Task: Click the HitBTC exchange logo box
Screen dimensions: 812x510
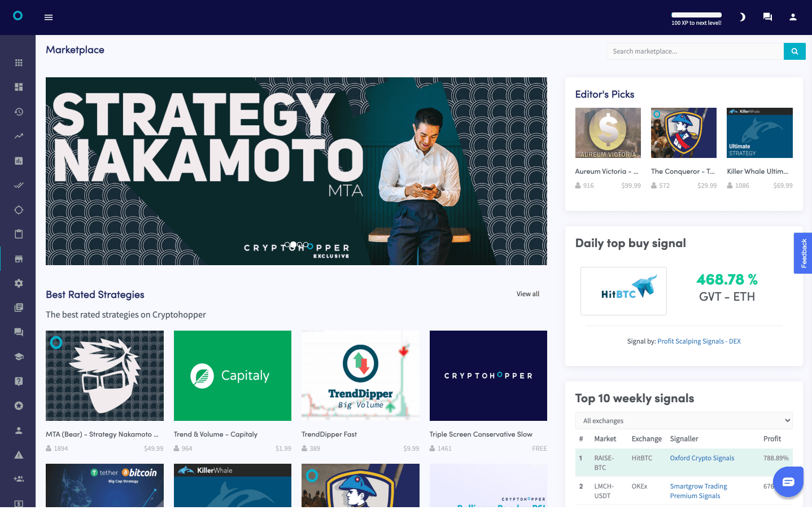Action: [623, 291]
